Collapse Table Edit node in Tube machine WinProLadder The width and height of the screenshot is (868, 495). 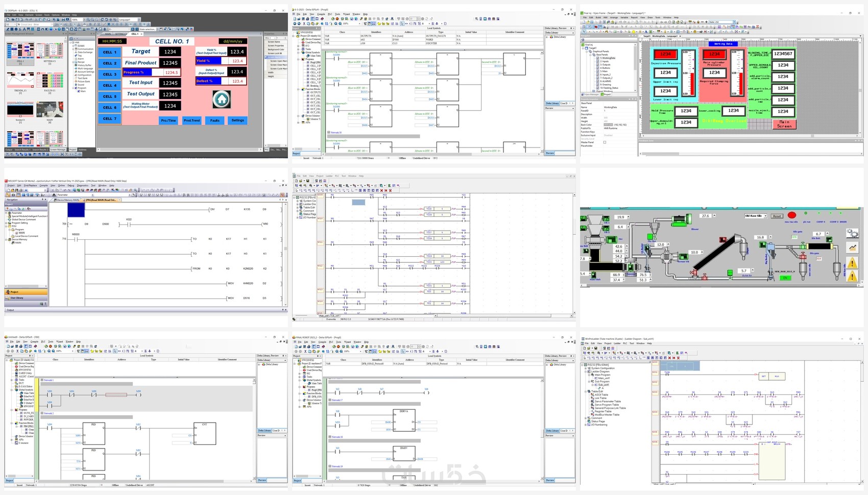(586, 391)
